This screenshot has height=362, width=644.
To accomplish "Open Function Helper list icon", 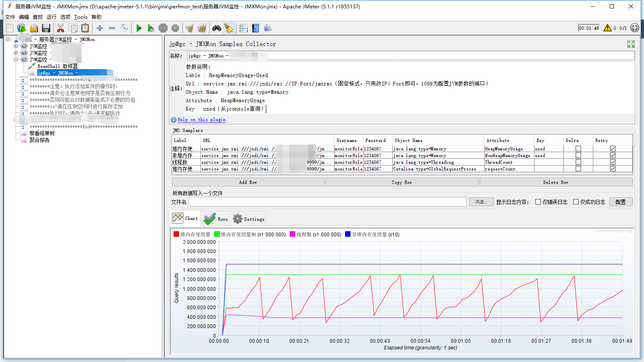I will click(x=243, y=28).
